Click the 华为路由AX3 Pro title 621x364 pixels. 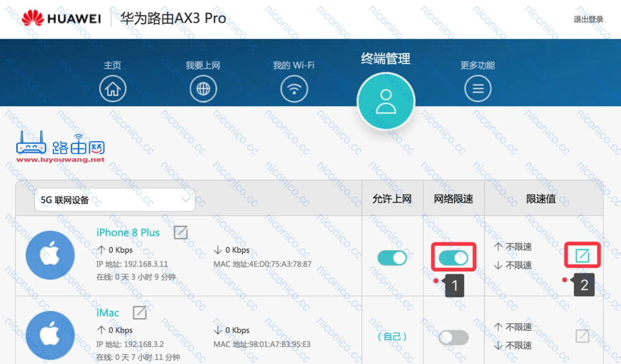(x=173, y=18)
